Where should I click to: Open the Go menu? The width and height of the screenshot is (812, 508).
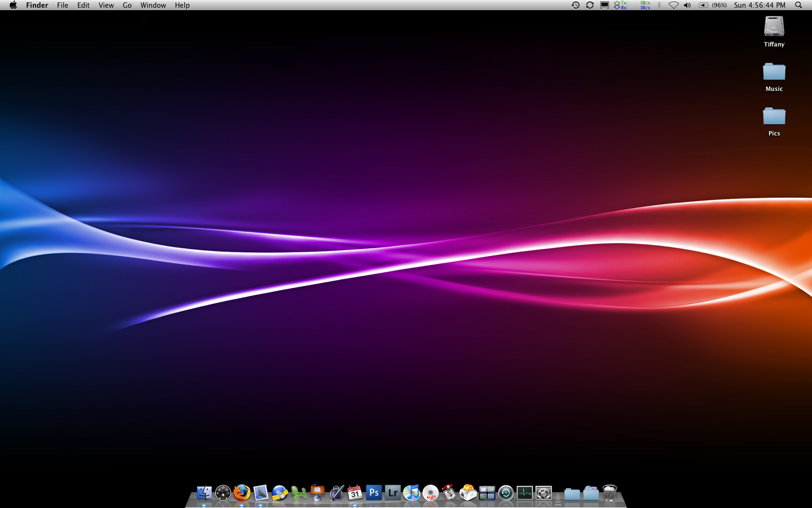pos(127,5)
